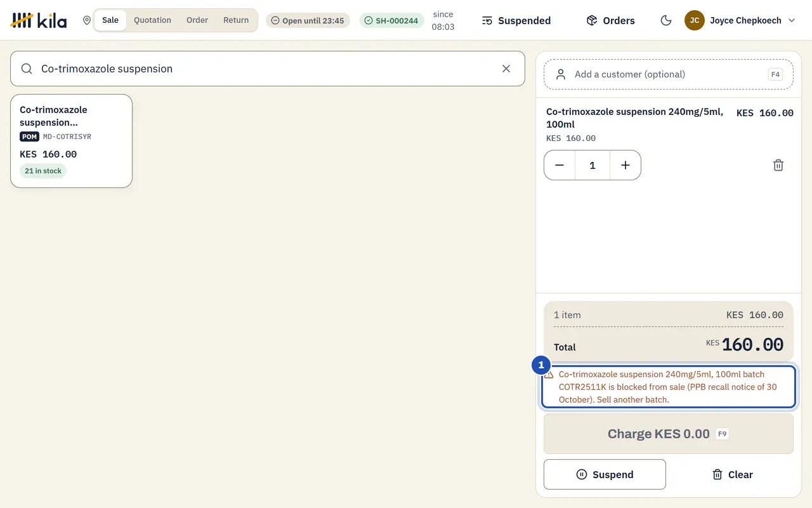812x508 pixels.
Task: Click the product search field
Action: [x=268, y=69]
